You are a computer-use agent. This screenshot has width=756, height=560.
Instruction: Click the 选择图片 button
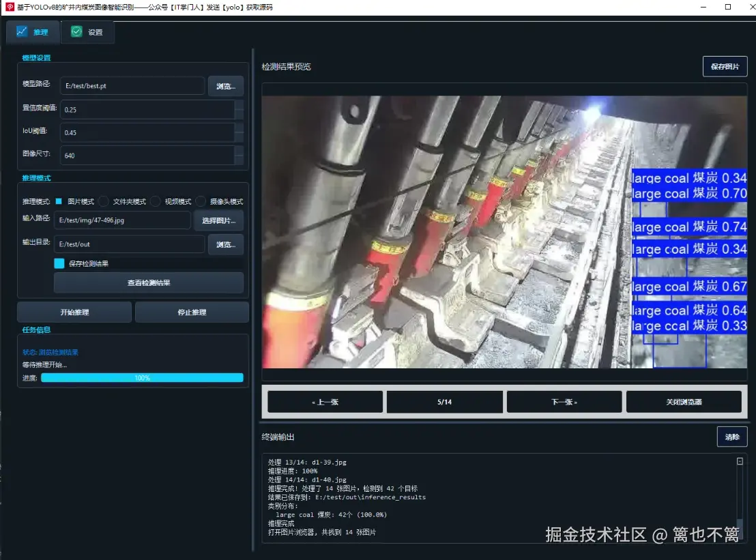[219, 221]
